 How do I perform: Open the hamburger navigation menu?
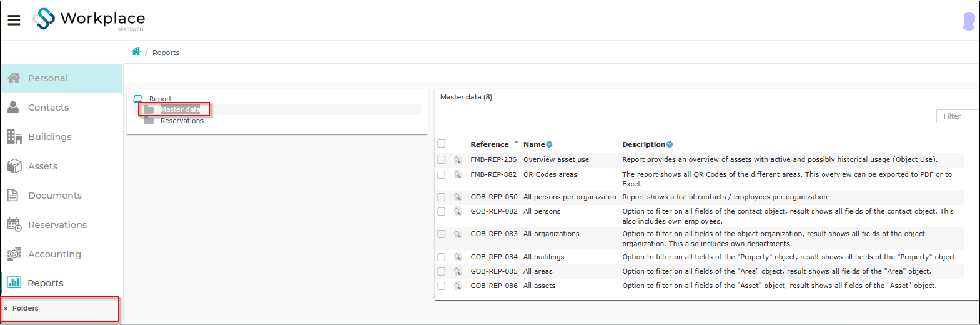click(14, 20)
